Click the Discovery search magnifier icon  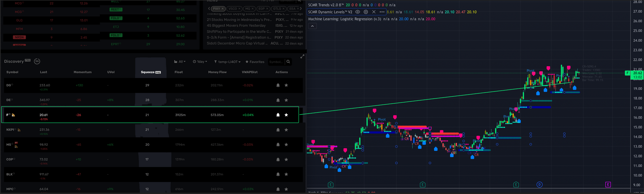coord(288,62)
